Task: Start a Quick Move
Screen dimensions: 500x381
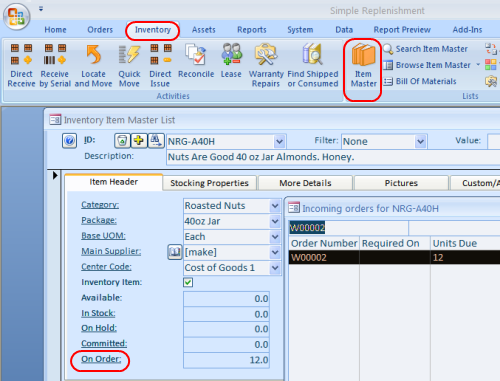Action: point(129,66)
